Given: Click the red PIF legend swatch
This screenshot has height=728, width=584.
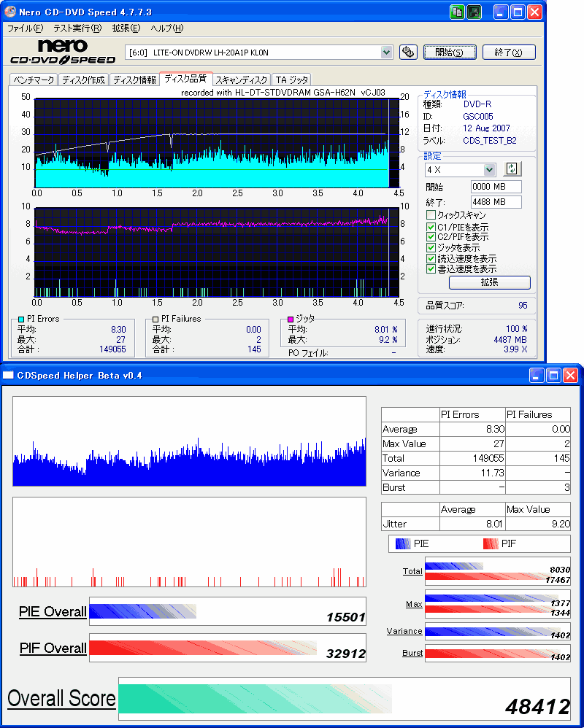Looking at the screenshot, I should click(x=491, y=543).
